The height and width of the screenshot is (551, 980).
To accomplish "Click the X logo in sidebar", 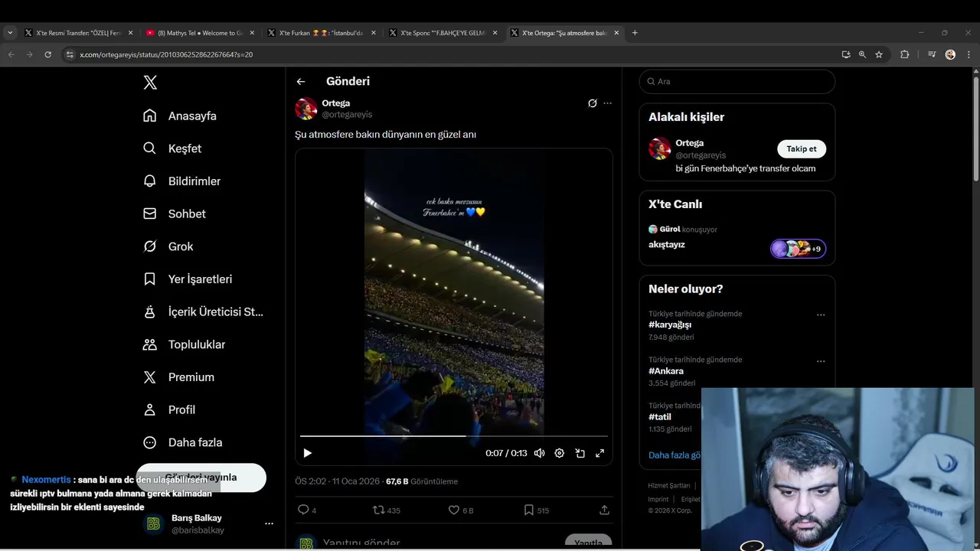I will 150,83.
